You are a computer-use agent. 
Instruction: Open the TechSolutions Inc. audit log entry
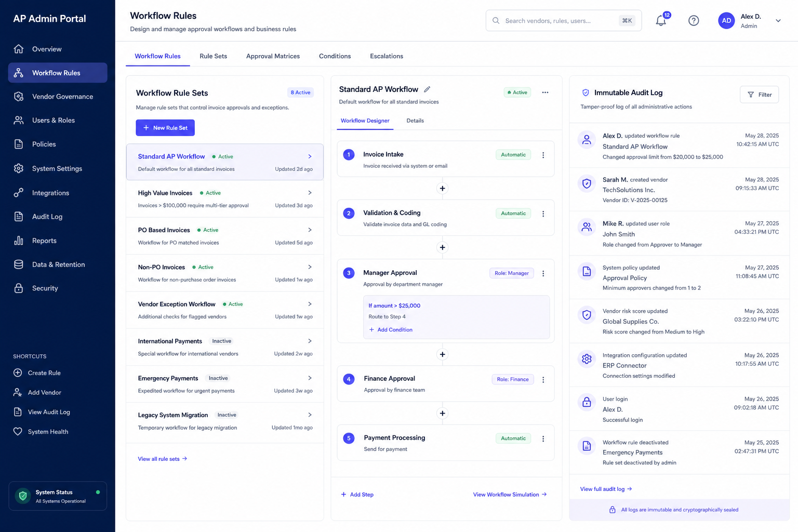679,190
